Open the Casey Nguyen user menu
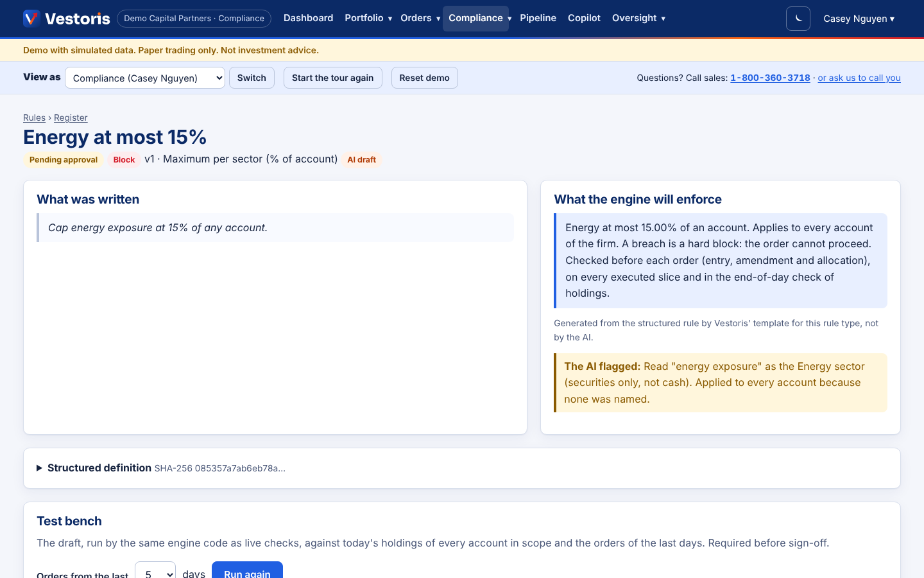Image resolution: width=924 pixels, height=578 pixels. coord(859,19)
